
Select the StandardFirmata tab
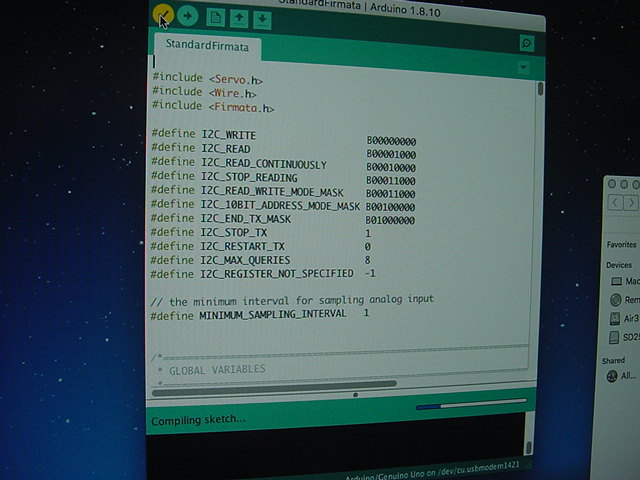pos(207,45)
